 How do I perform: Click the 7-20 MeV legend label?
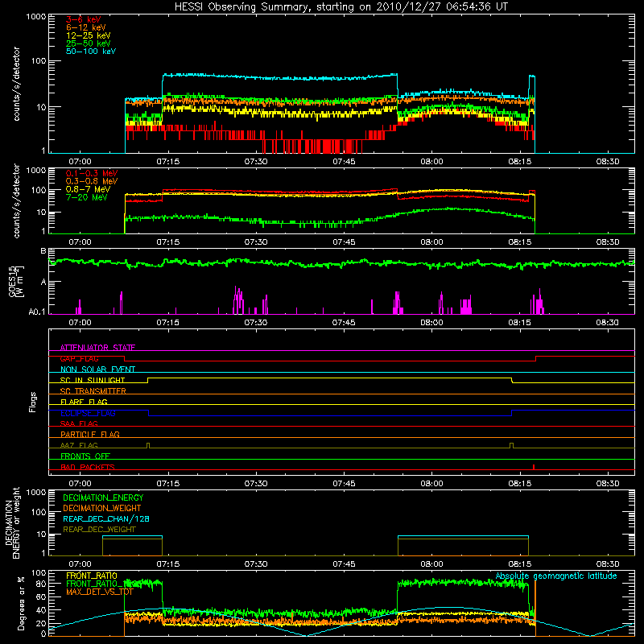pos(87,197)
